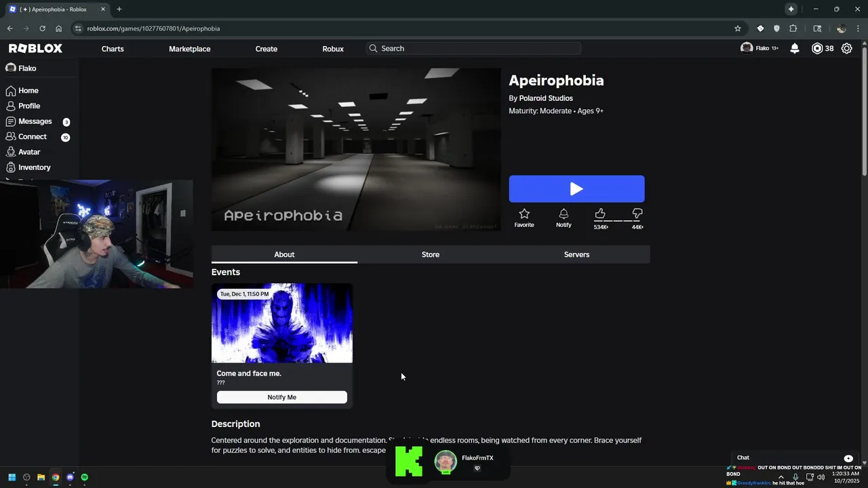Expand the Chat panel header
Screen dimensions: 868x488
pos(794,458)
